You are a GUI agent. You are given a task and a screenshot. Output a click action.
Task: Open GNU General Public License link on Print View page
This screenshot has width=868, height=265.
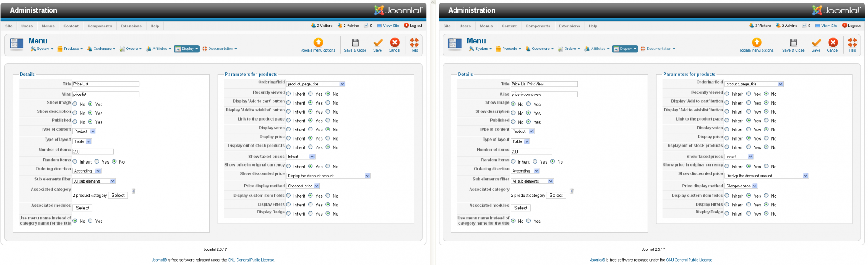[x=689, y=260]
